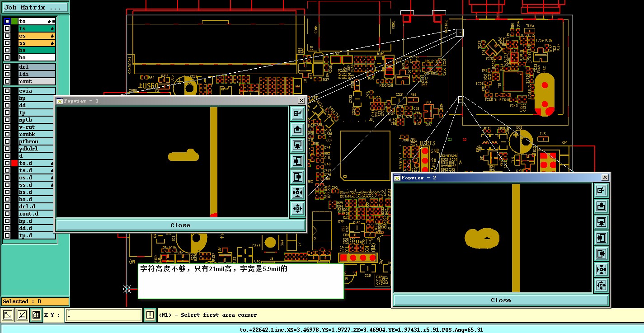Viewport: 644px width, 333px height.
Task: Click into the X Y coordinate input field
Action: click(x=104, y=315)
